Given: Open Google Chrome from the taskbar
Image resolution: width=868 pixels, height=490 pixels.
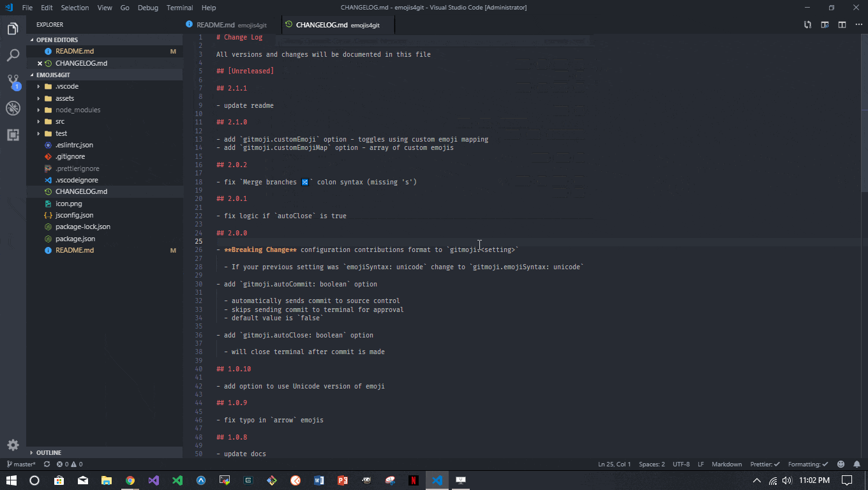Looking at the screenshot, I should pyautogui.click(x=130, y=480).
